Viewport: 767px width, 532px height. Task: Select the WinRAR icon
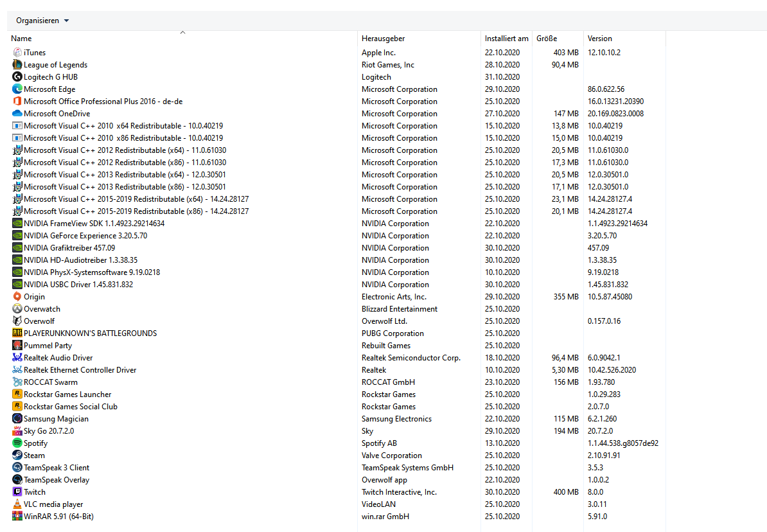point(17,517)
